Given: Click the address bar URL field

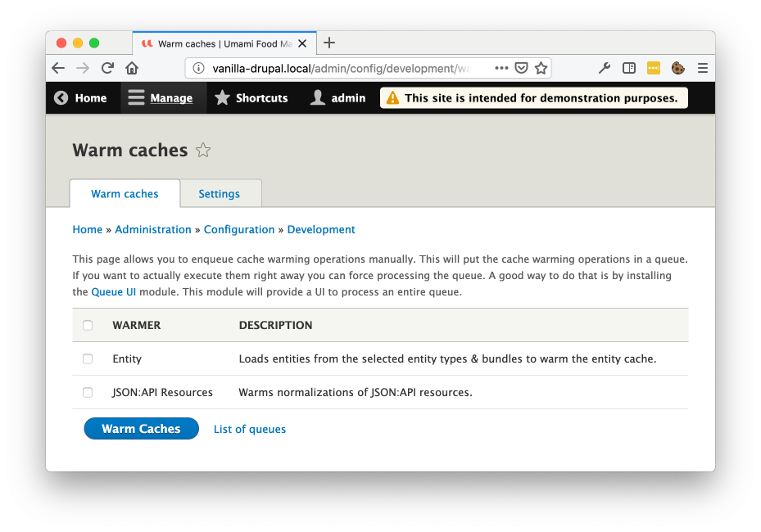Looking at the screenshot, I should click(x=340, y=69).
